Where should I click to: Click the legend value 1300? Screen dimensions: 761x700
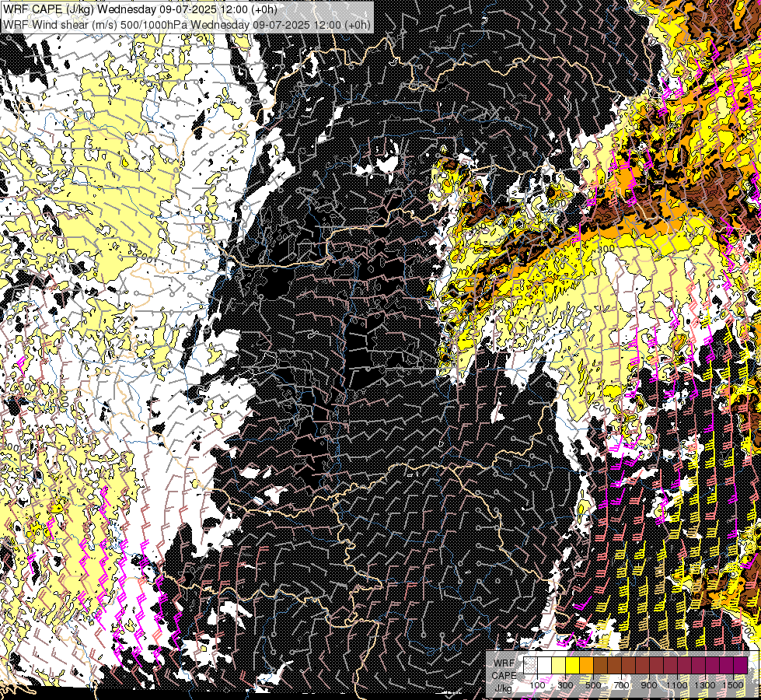(705, 685)
